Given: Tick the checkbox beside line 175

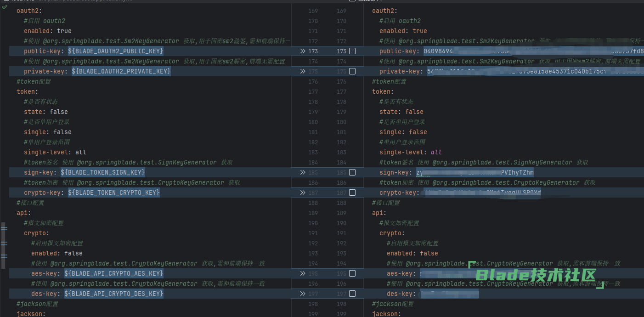Looking at the screenshot, I should tap(352, 71).
